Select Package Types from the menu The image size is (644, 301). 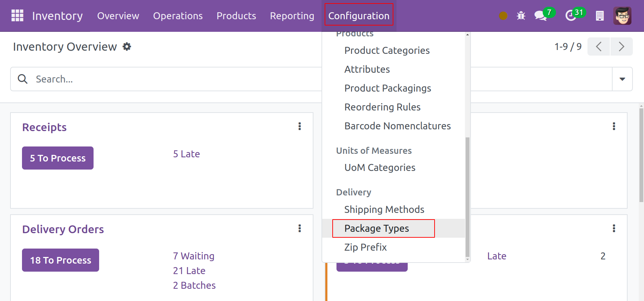point(376,228)
